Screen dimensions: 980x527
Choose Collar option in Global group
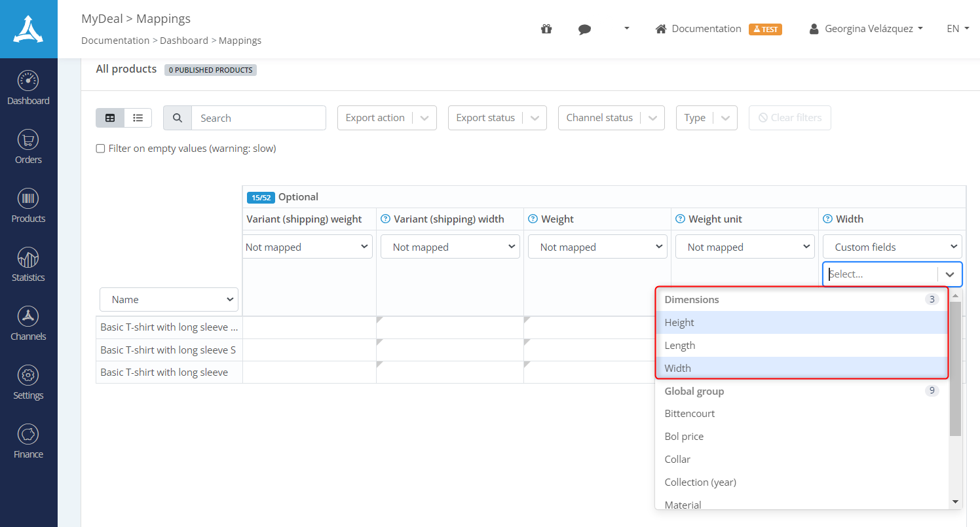tap(677, 459)
